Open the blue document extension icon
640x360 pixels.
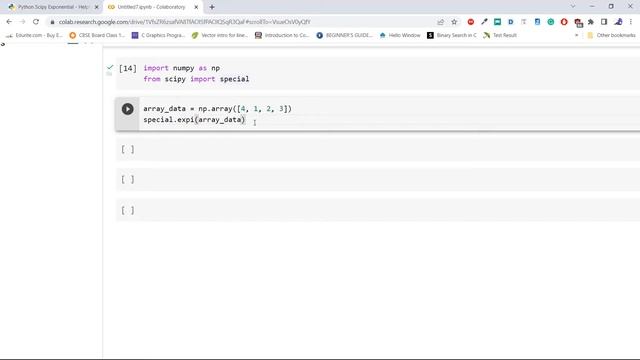coord(537,22)
